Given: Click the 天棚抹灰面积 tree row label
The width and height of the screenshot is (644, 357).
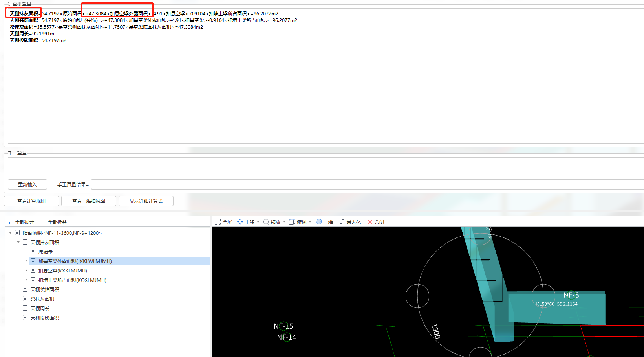Looking at the screenshot, I should (x=45, y=242).
